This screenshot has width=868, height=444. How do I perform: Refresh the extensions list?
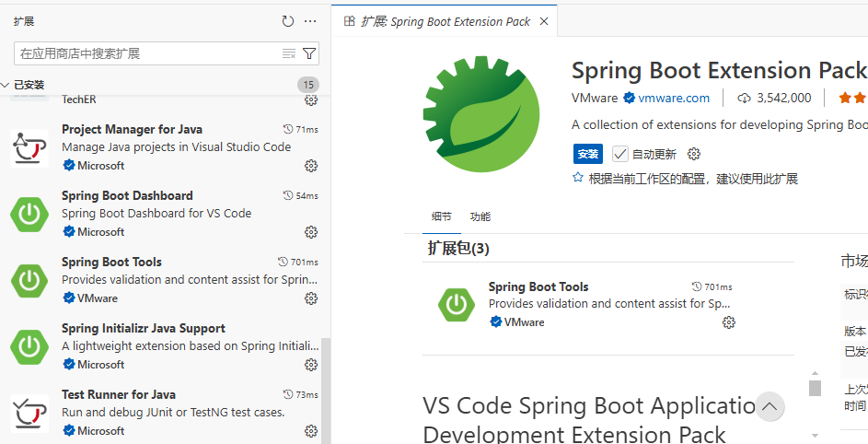coord(288,21)
